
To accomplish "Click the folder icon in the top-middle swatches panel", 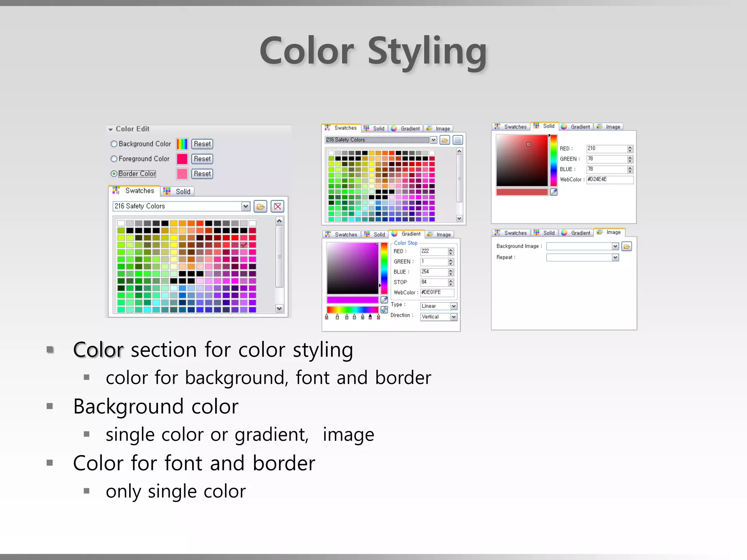I will tap(445, 140).
